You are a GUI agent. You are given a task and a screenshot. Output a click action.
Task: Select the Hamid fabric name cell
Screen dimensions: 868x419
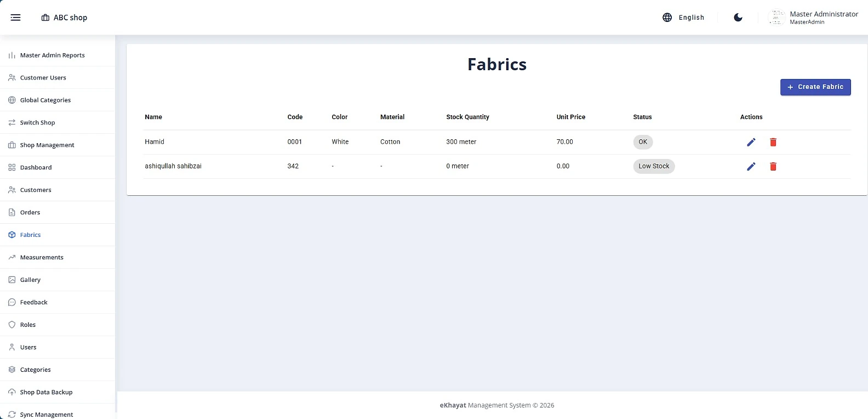pos(155,142)
